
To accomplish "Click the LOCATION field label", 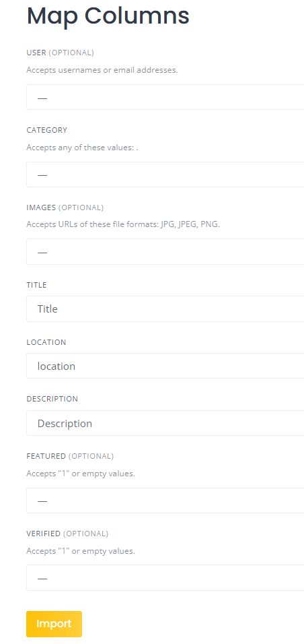I will (46, 342).
